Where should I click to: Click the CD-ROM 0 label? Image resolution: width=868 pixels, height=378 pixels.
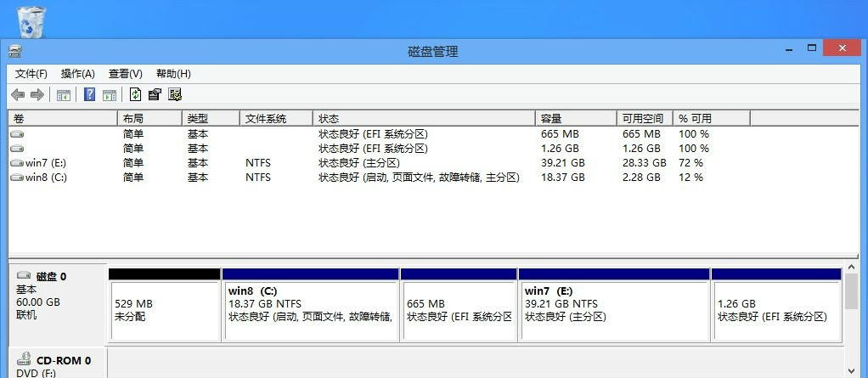[x=64, y=360]
